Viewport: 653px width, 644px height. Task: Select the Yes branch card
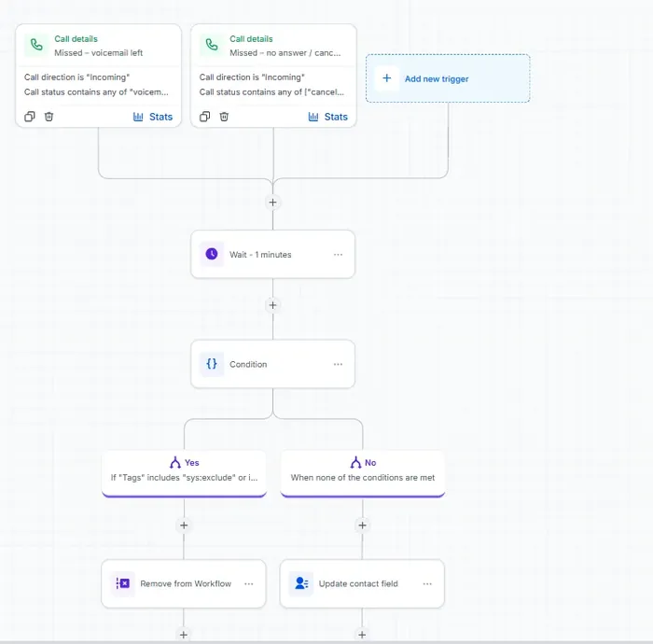point(184,473)
